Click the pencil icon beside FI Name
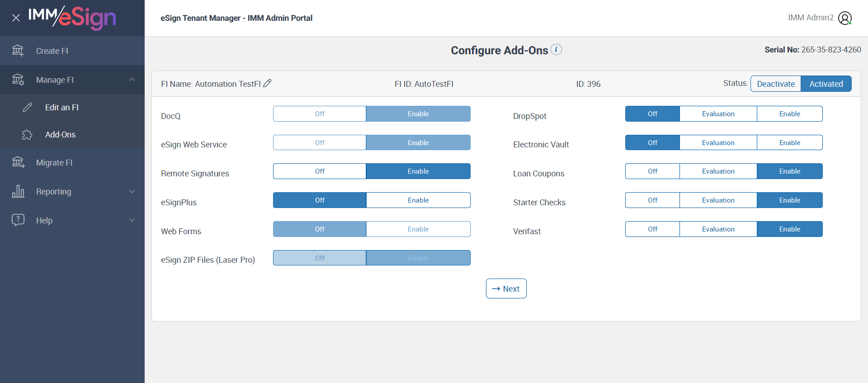The image size is (868, 383). [x=268, y=83]
